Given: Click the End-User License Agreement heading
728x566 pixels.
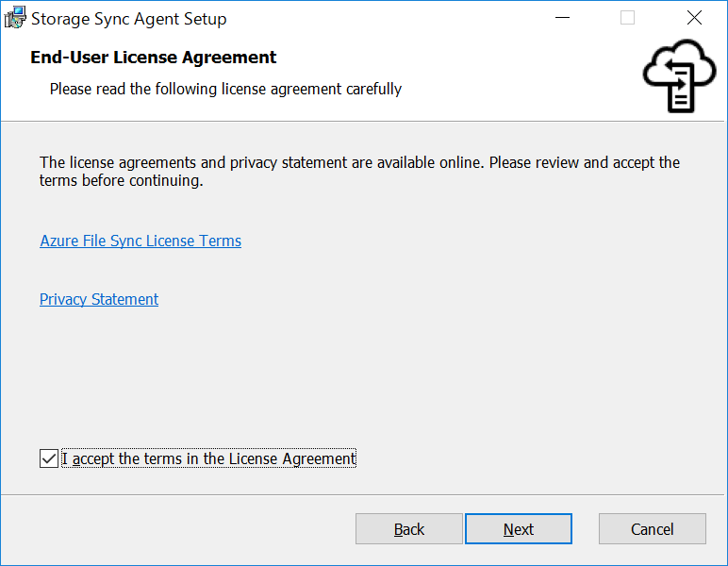Looking at the screenshot, I should tap(154, 57).
